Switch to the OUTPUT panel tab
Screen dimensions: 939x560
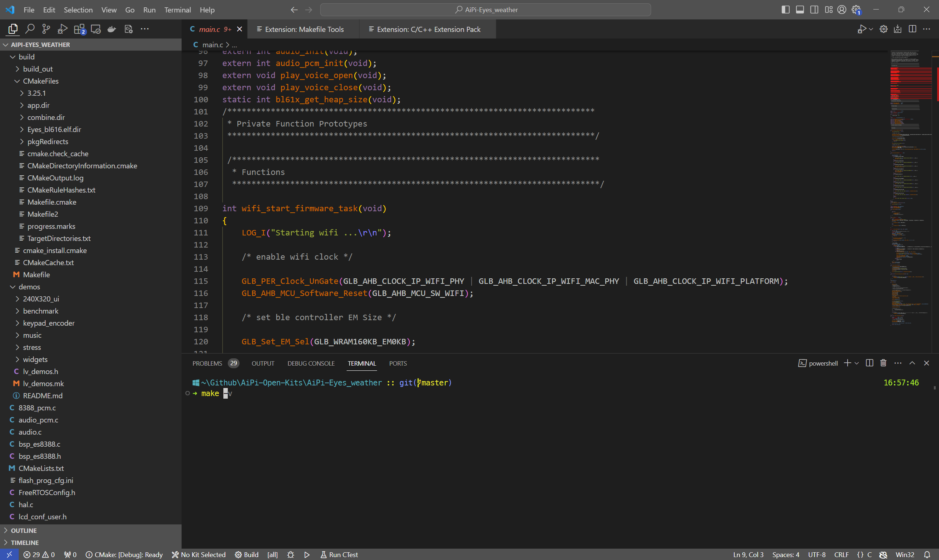[x=263, y=363]
